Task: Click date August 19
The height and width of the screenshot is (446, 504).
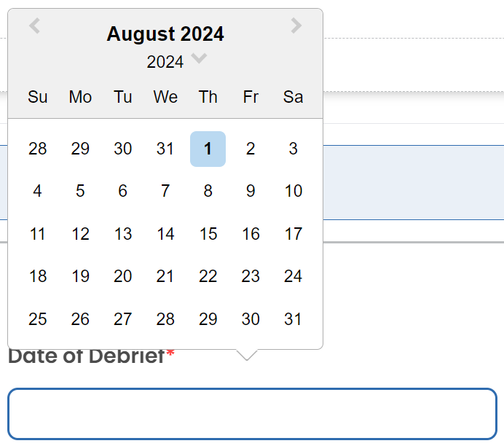Action: click(x=80, y=276)
